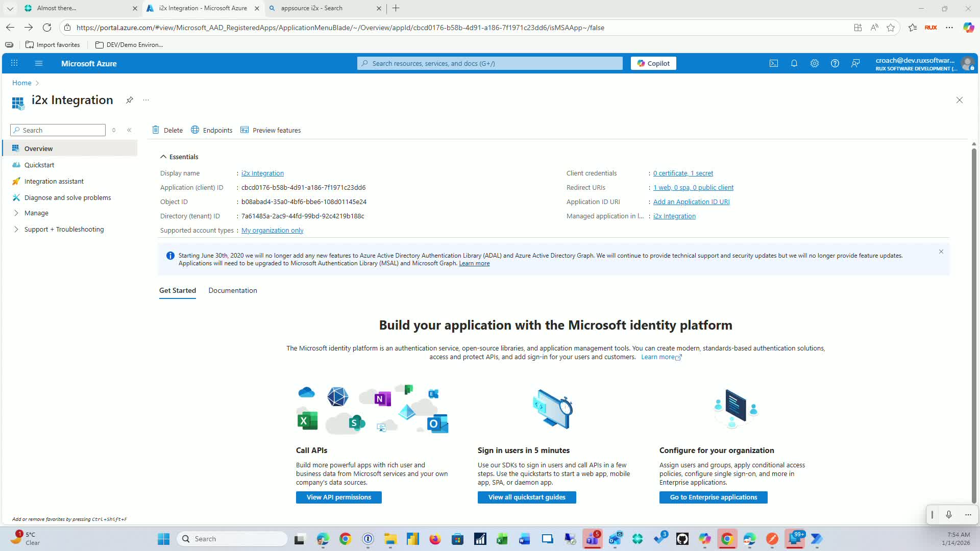Open the help question mark icon
This screenshot has height=551, width=980.
(x=835, y=63)
